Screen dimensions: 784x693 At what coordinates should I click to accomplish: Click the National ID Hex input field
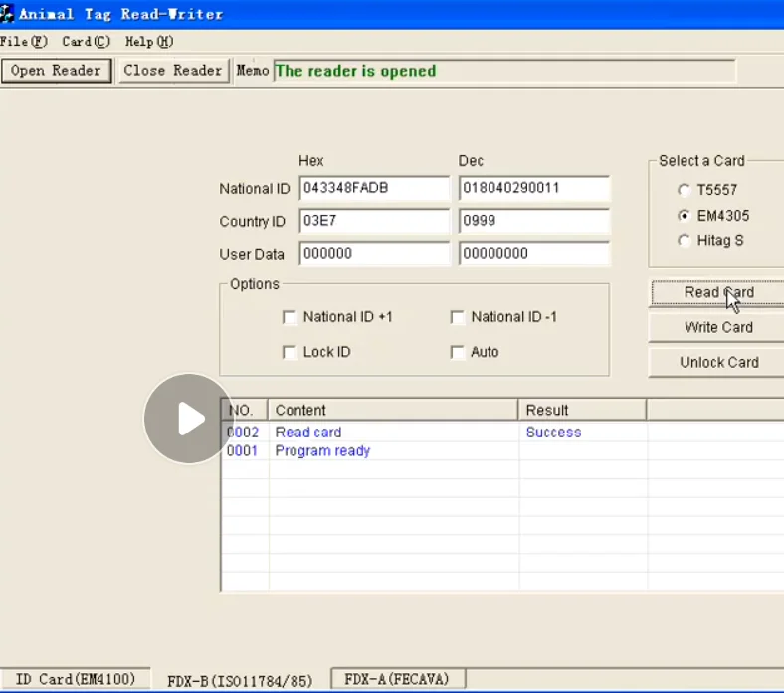click(374, 189)
